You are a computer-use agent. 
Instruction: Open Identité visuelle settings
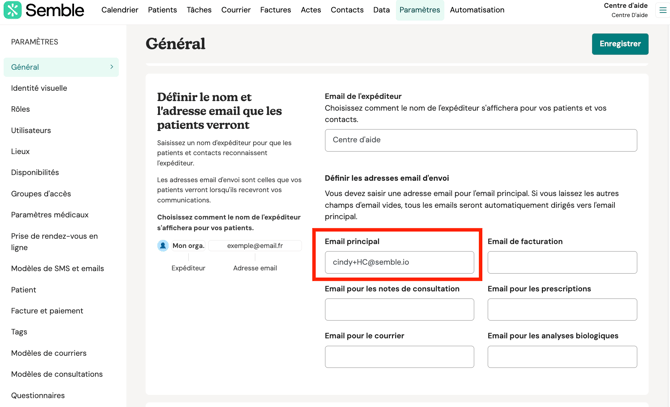tap(39, 88)
